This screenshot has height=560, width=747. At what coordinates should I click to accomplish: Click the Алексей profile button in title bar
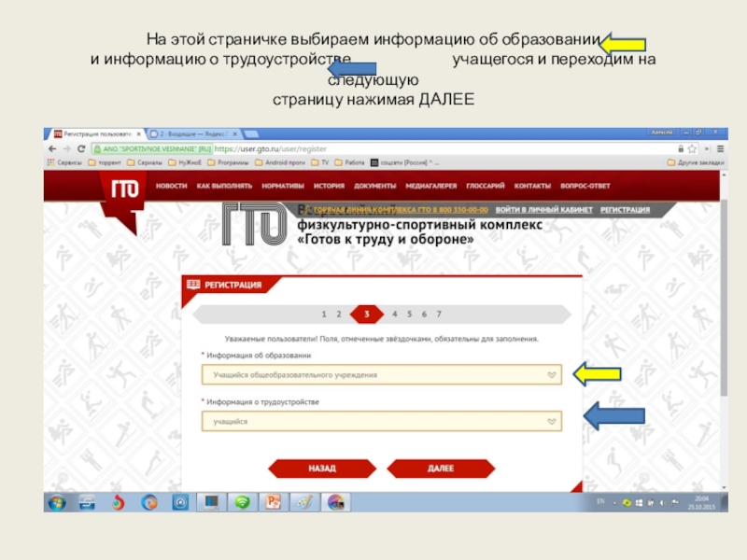pos(662,132)
